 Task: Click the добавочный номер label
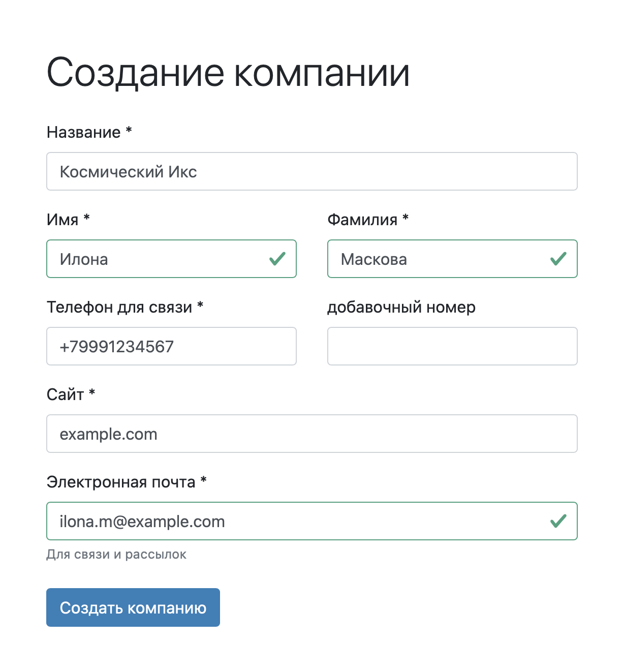pos(401,307)
